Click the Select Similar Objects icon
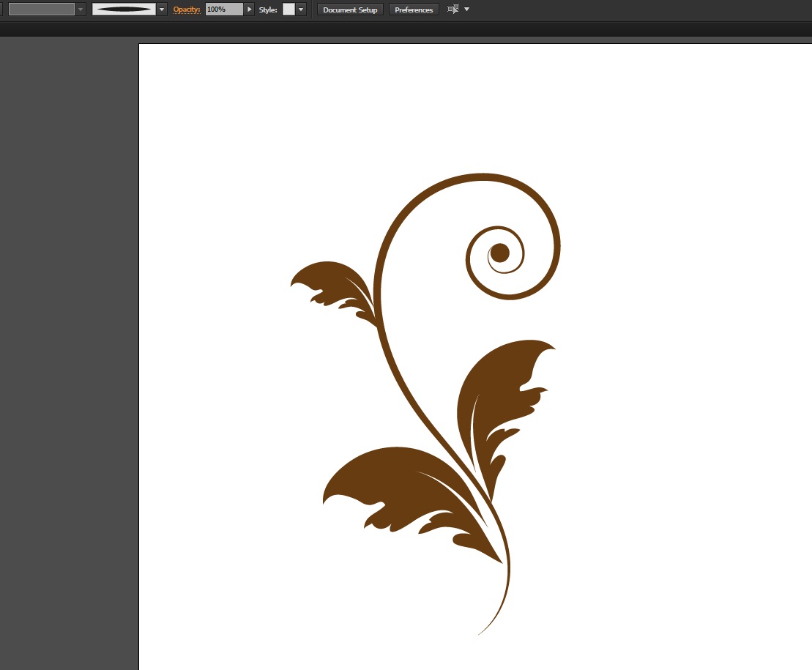Screen dimensions: 812x670 (x=453, y=10)
